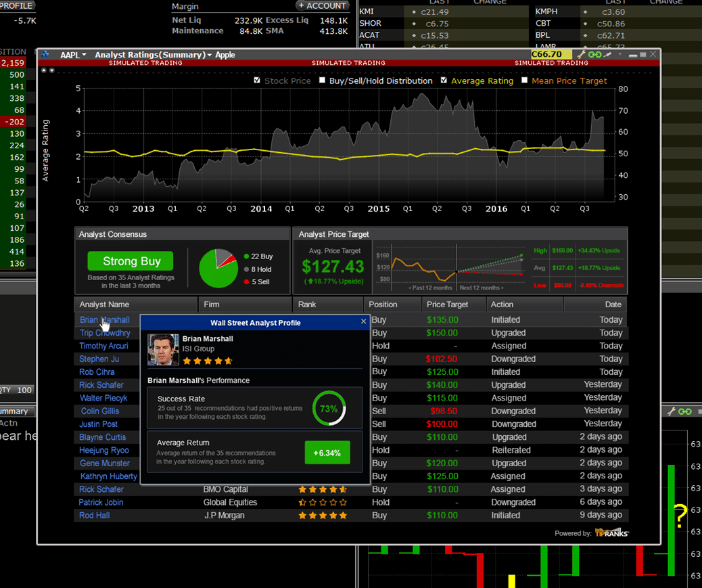Close the Wall Street Analyst Profile popup
The height and width of the screenshot is (588, 702).
pyautogui.click(x=363, y=322)
